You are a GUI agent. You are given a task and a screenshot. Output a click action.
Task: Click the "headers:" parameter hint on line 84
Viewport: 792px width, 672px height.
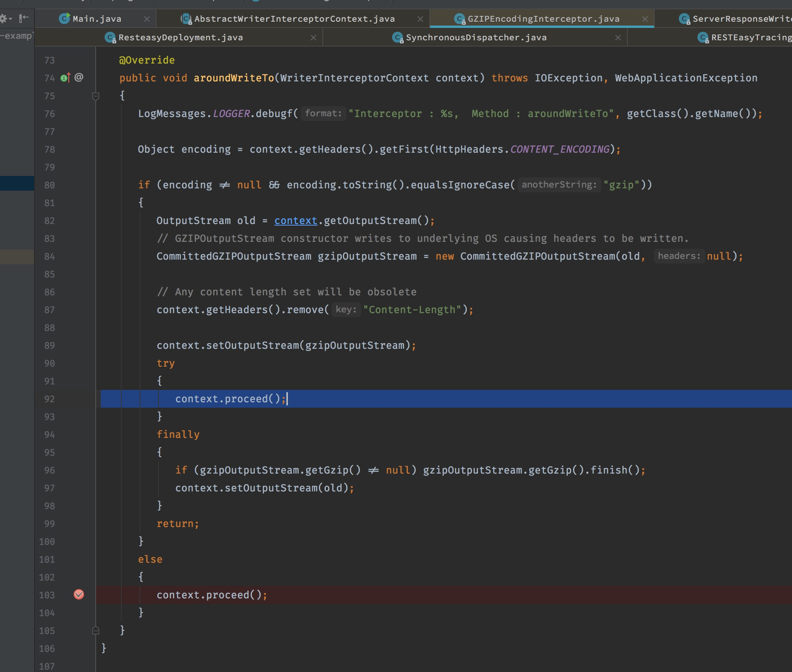pos(679,256)
